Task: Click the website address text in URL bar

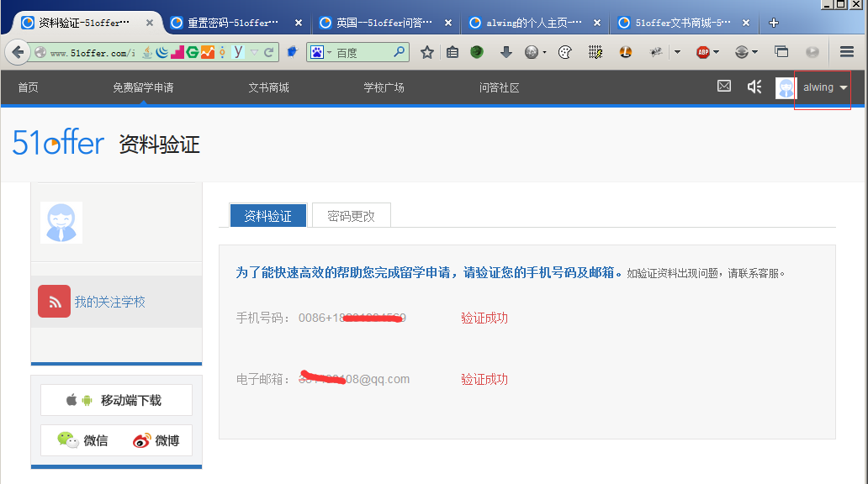Action: 93,53
